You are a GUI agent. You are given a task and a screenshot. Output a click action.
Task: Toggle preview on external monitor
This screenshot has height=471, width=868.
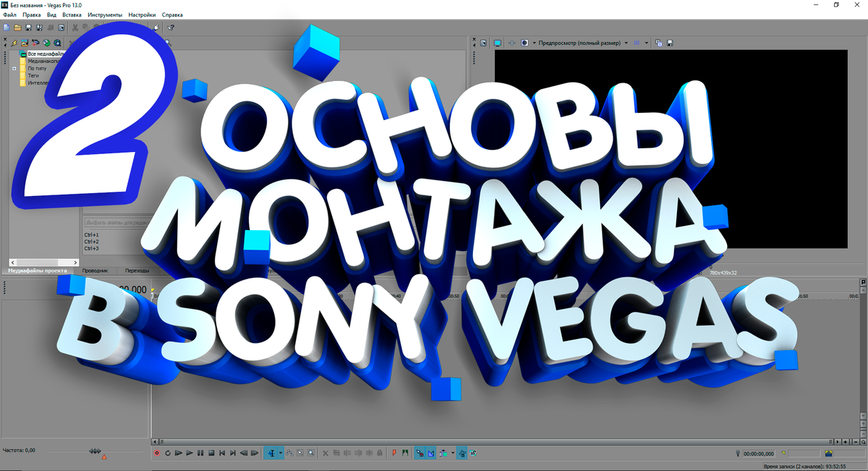coord(497,43)
